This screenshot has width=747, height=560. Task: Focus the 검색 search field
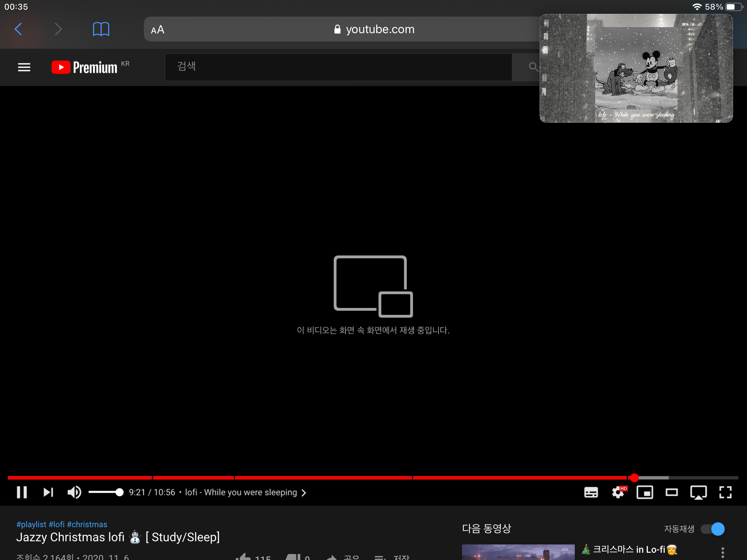tap(338, 67)
